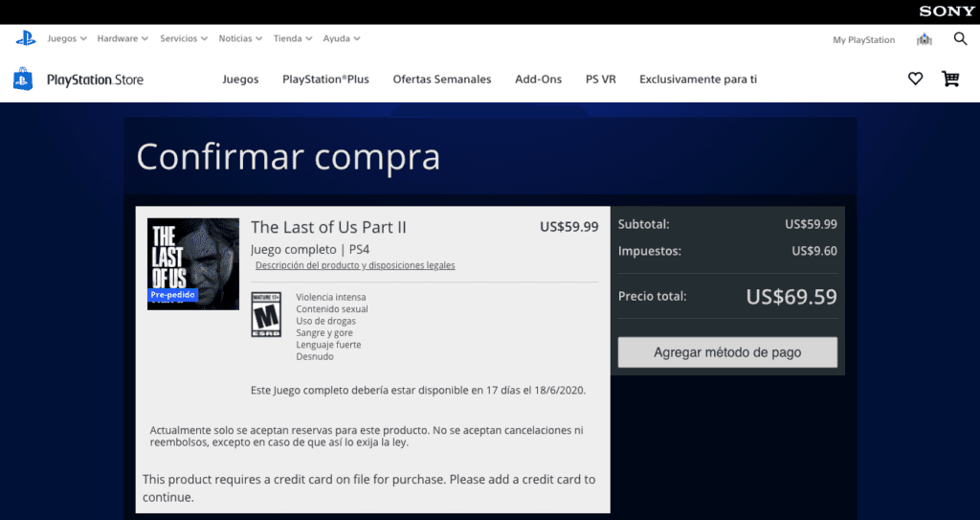The width and height of the screenshot is (980, 520).
Task: Click the Confirmar compra heading
Action: coord(288,156)
